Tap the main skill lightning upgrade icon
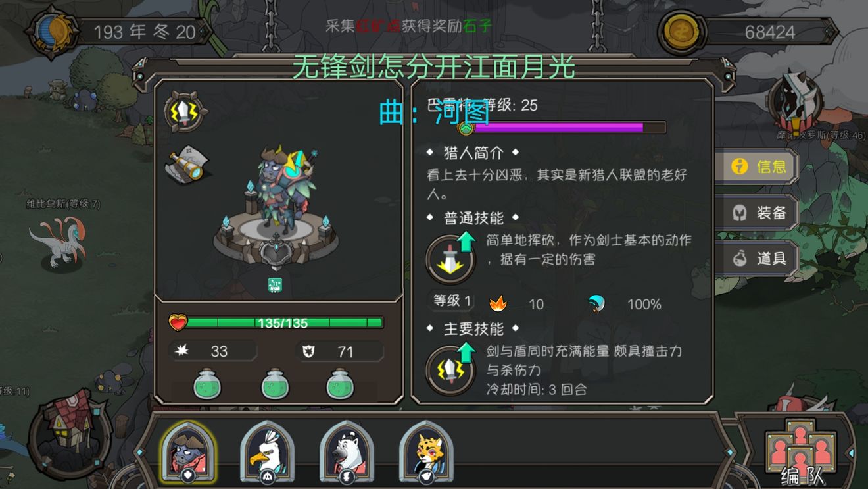Image resolution: width=868 pixels, height=489 pixels. [x=451, y=369]
